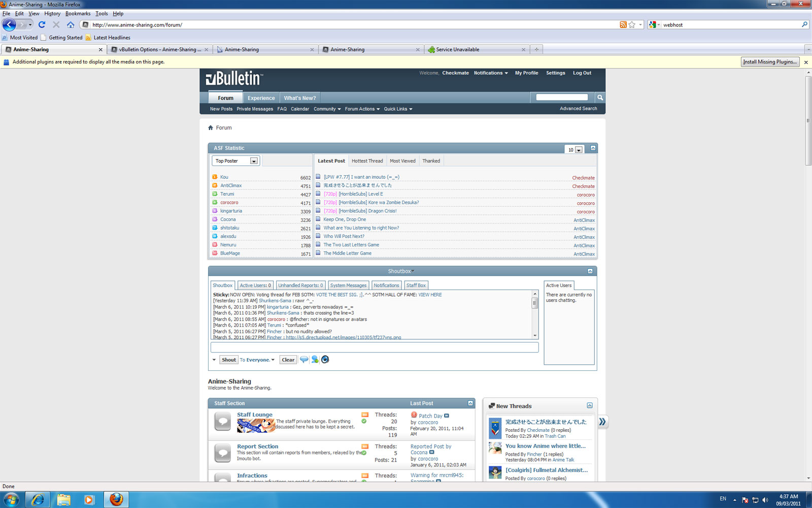Viewport: 812px width, 508px height.
Task: Collapse the Staff Section category
Action: point(470,403)
